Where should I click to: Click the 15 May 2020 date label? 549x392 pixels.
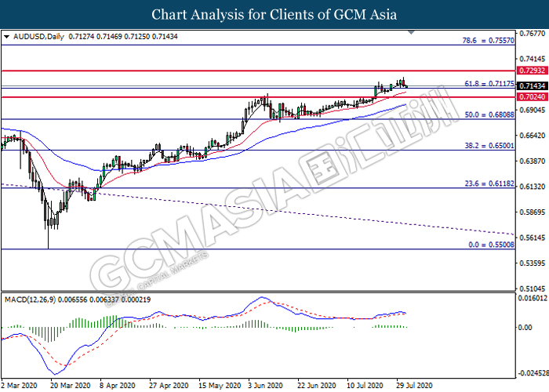tap(220, 386)
